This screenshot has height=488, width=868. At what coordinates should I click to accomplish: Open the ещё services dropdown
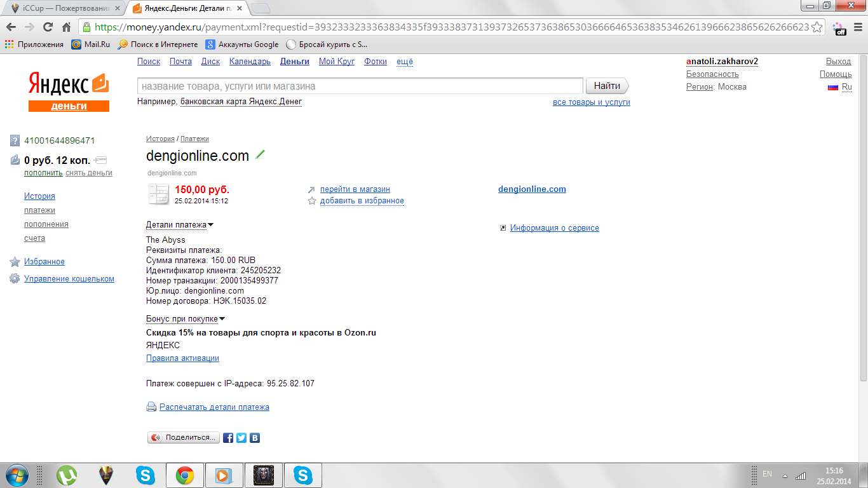pyautogui.click(x=405, y=62)
